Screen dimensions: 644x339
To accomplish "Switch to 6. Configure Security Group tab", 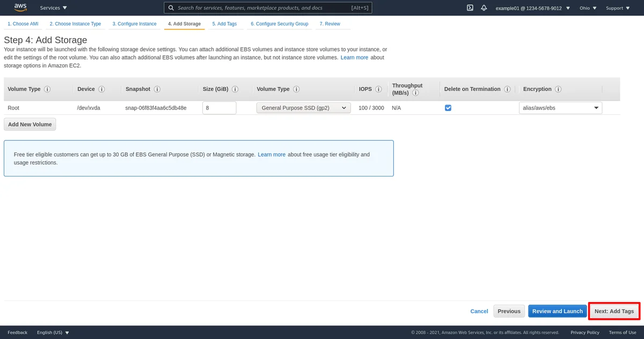I will point(279,24).
